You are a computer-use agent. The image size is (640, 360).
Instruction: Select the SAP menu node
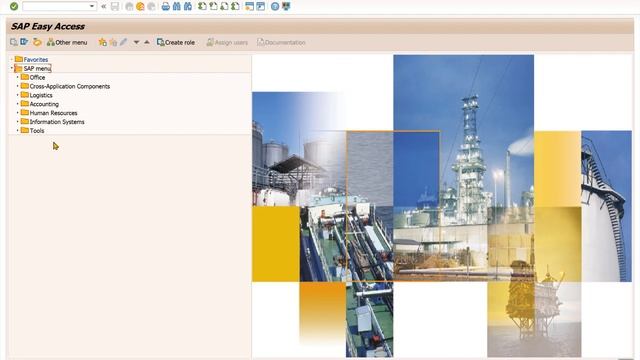[33, 68]
